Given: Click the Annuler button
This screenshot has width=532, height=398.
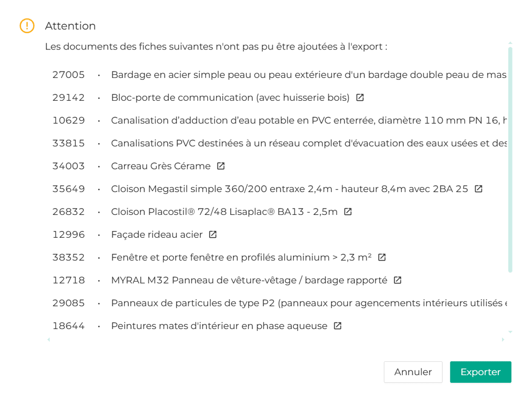Looking at the screenshot, I should coord(413,372).
